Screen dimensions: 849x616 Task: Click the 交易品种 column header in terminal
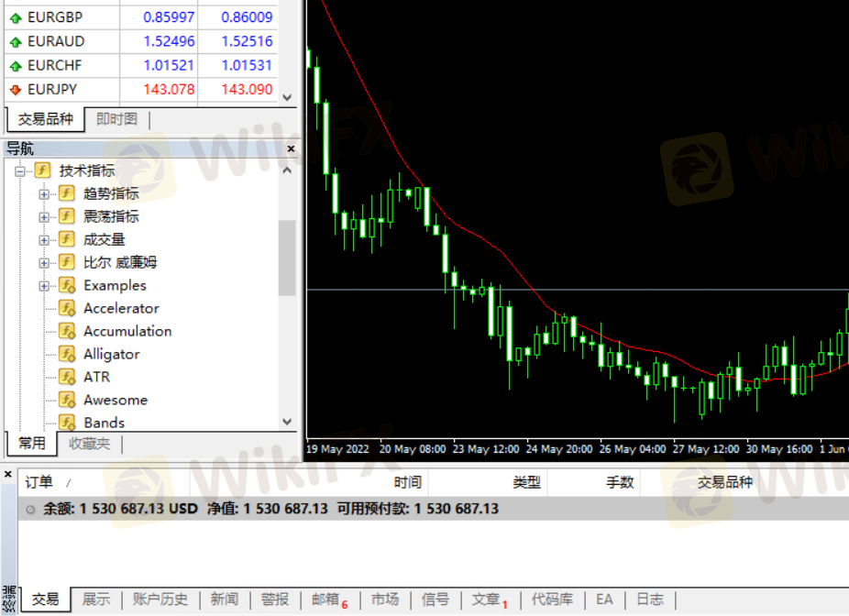[x=724, y=482]
